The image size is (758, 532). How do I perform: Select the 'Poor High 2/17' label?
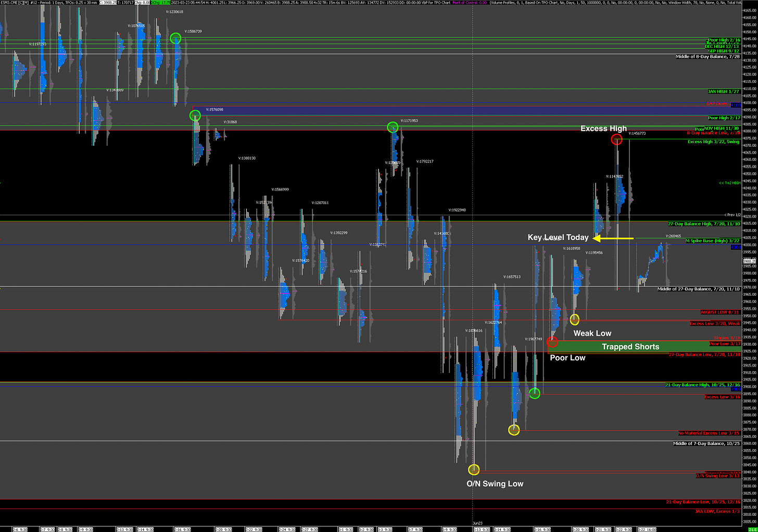724,118
